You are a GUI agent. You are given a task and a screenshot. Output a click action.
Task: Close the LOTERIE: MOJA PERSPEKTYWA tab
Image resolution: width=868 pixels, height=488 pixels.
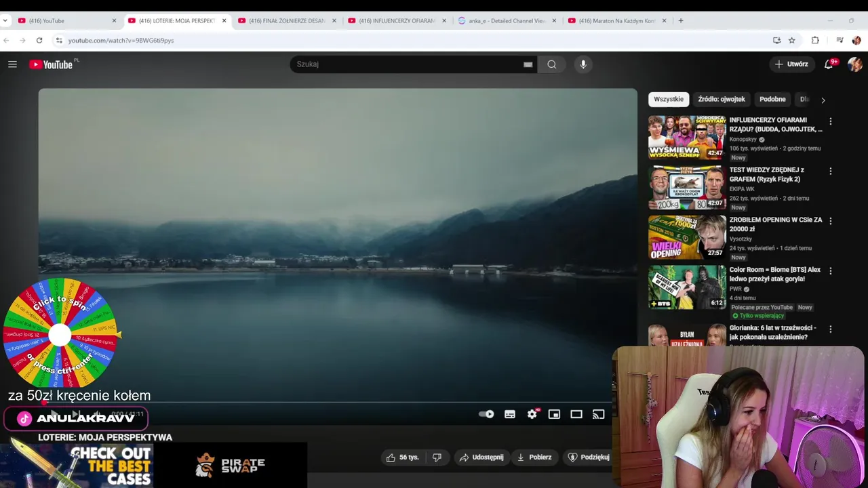coord(224,20)
